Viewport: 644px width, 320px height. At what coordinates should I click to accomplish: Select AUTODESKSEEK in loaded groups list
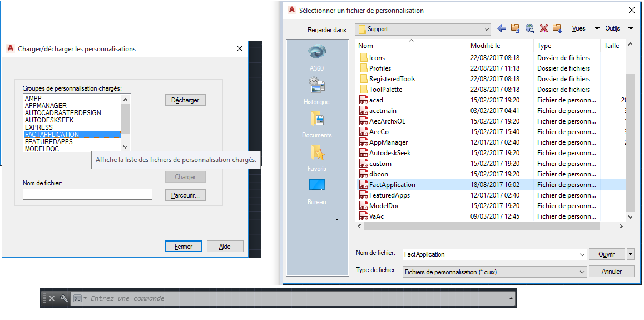click(x=72, y=120)
